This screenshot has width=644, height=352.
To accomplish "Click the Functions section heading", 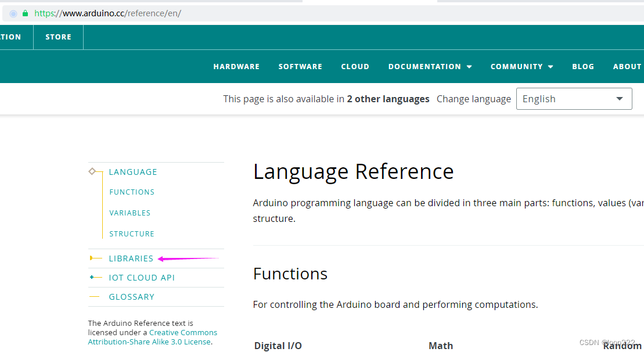I will [x=290, y=274].
